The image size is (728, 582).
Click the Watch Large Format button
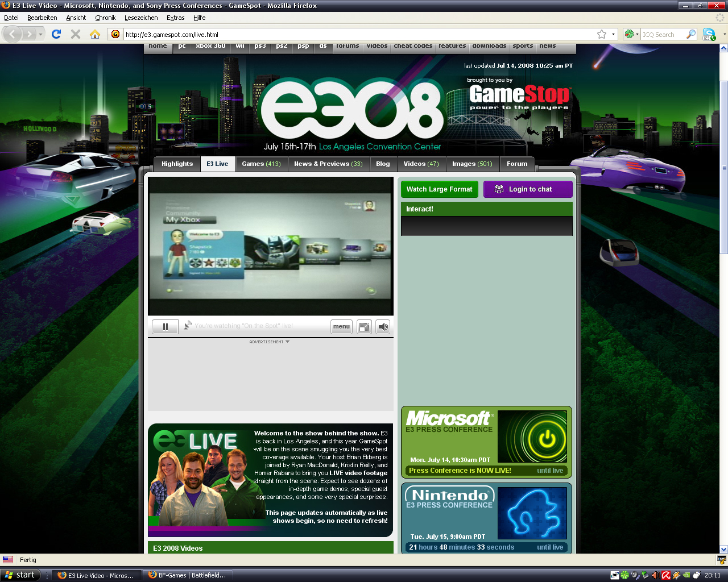pyautogui.click(x=439, y=189)
